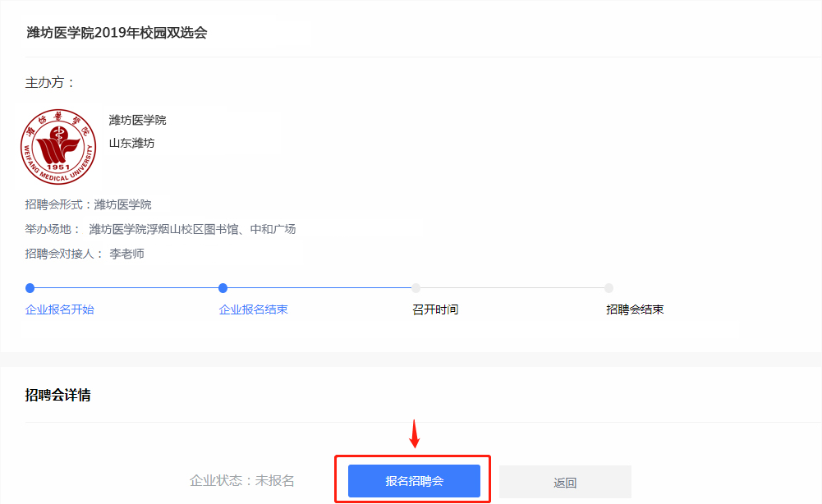The image size is (822, 504).
Task: Click the grey dot above 招聘会结束
Action: [x=608, y=288]
